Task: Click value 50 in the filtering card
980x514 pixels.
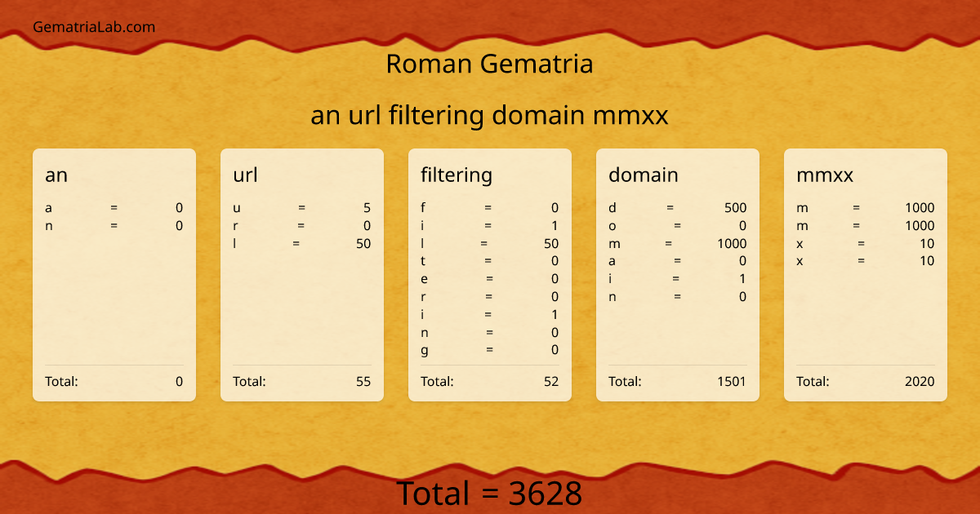Action: click(x=551, y=243)
